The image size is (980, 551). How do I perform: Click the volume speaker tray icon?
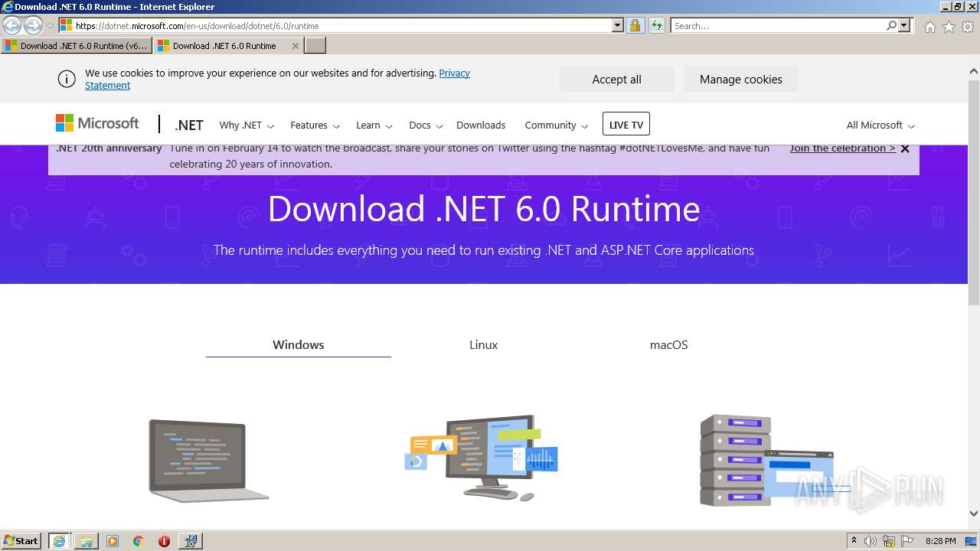point(871,541)
